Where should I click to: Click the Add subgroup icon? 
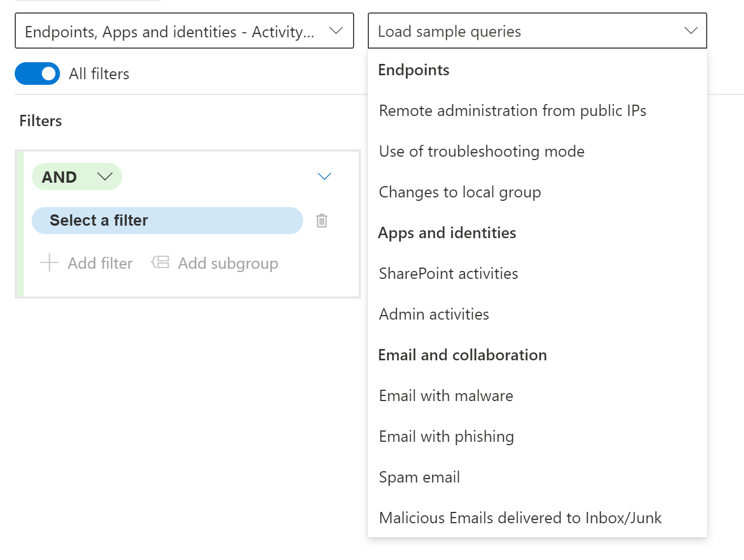(x=160, y=262)
